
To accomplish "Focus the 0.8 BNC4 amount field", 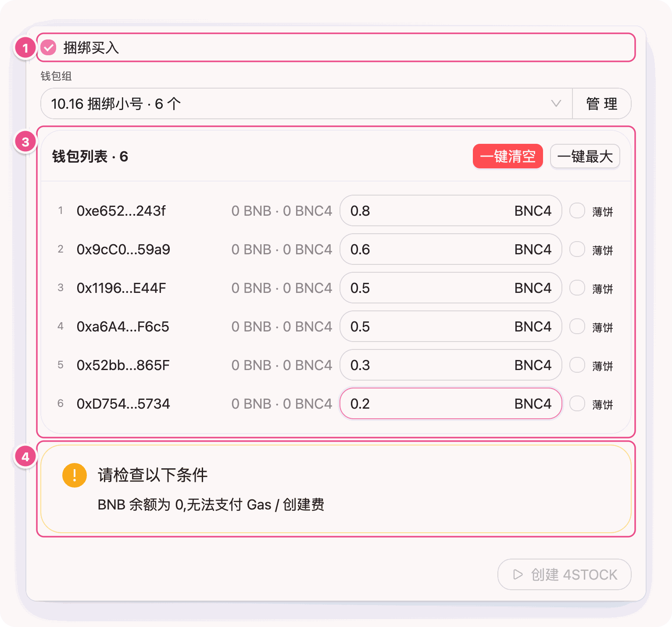I will pyautogui.click(x=451, y=211).
